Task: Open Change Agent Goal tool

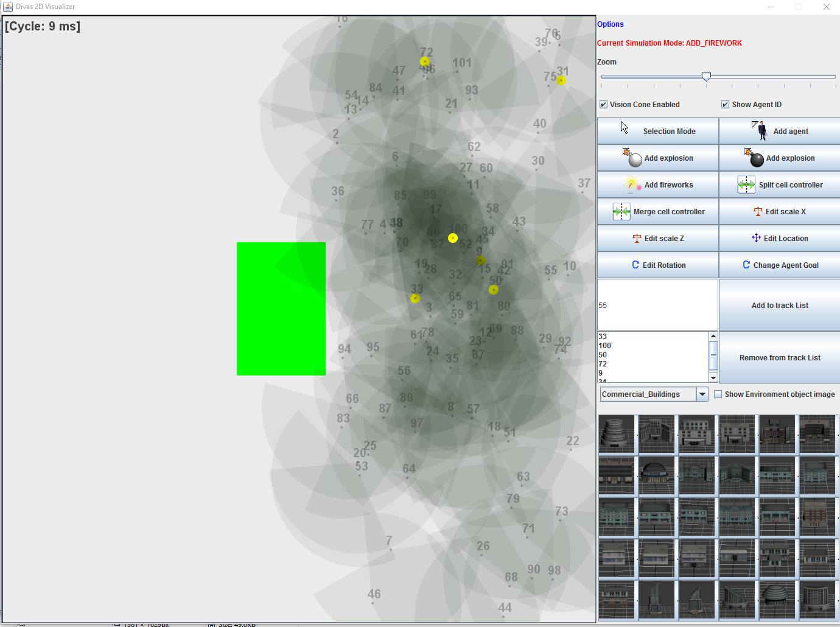Action: [x=780, y=265]
